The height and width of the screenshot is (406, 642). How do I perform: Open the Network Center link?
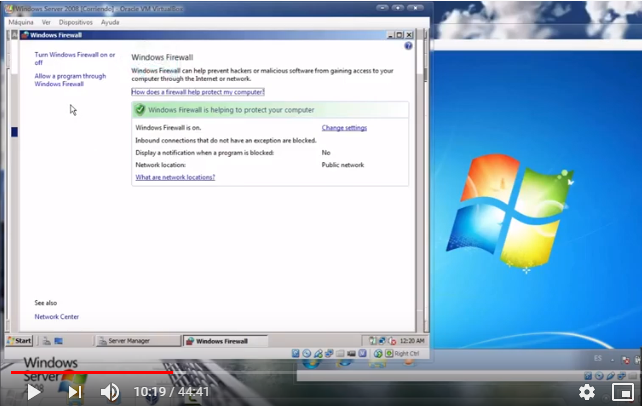57,317
